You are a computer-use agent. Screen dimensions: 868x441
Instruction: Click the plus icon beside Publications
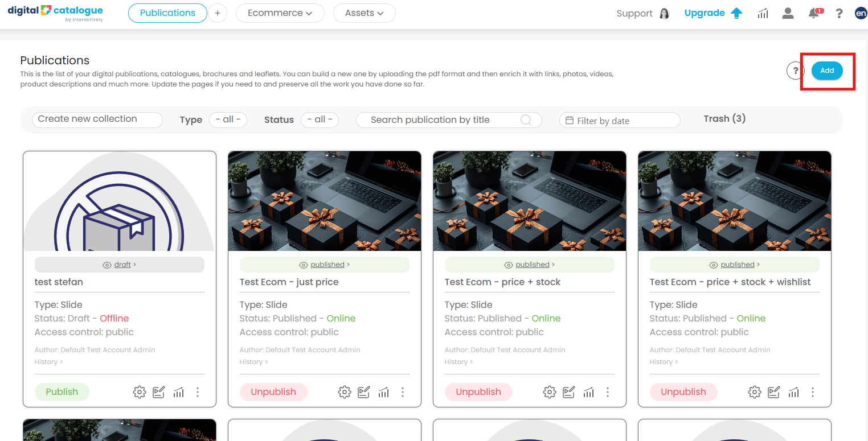point(217,13)
